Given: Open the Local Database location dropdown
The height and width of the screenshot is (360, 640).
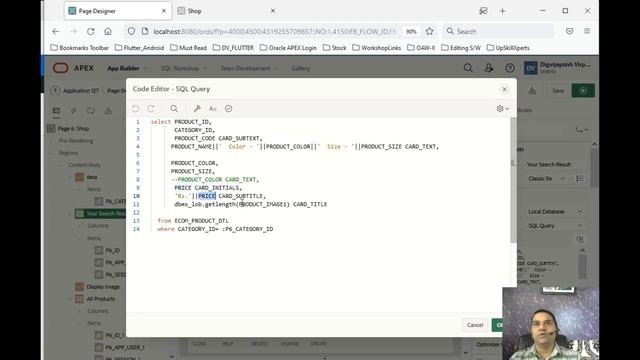Looking at the screenshot, I should [x=555, y=211].
